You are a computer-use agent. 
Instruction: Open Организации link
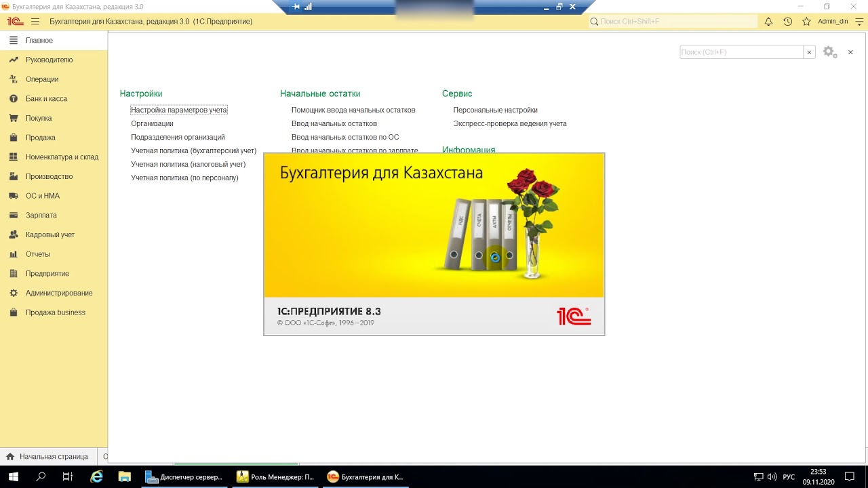152,123
